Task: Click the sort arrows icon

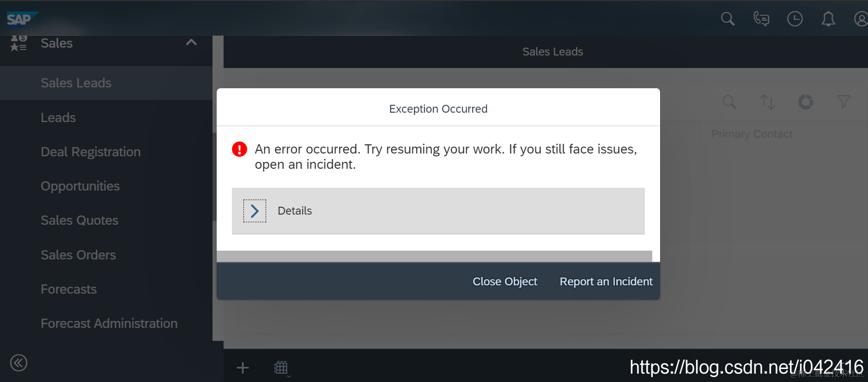Action: click(x=768, y=102)
